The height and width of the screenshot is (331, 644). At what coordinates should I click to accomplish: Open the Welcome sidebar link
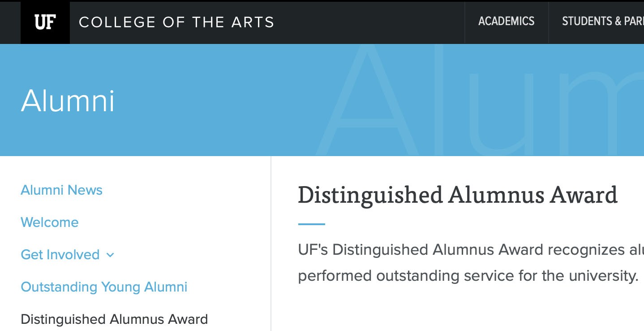pyautogui.click(x=49, y=222)
